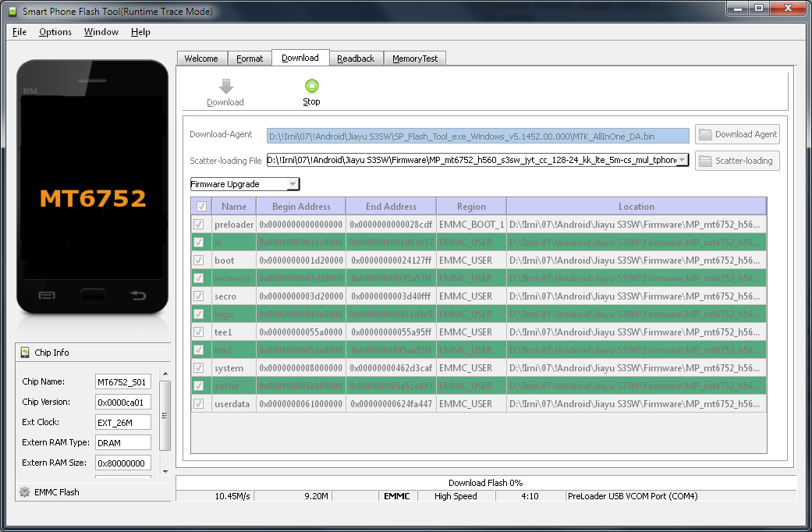Click the phone's menu button graphic
This screenshot has width=812, height=532.
click(47, 296)
